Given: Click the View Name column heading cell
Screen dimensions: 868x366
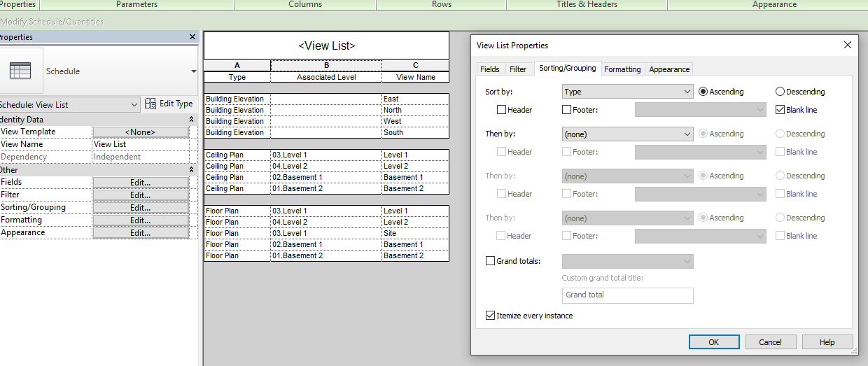Looking at the screenshot, I should pyautogui.click(x=415, y=77).
